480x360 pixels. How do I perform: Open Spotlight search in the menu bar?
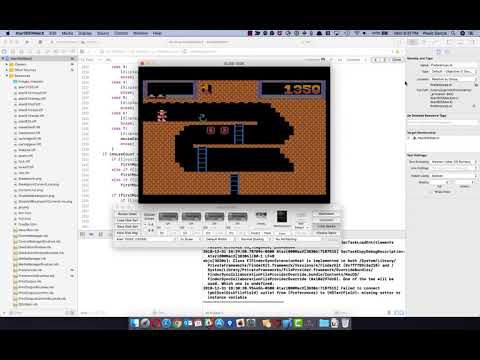click(x=453, y=33)
